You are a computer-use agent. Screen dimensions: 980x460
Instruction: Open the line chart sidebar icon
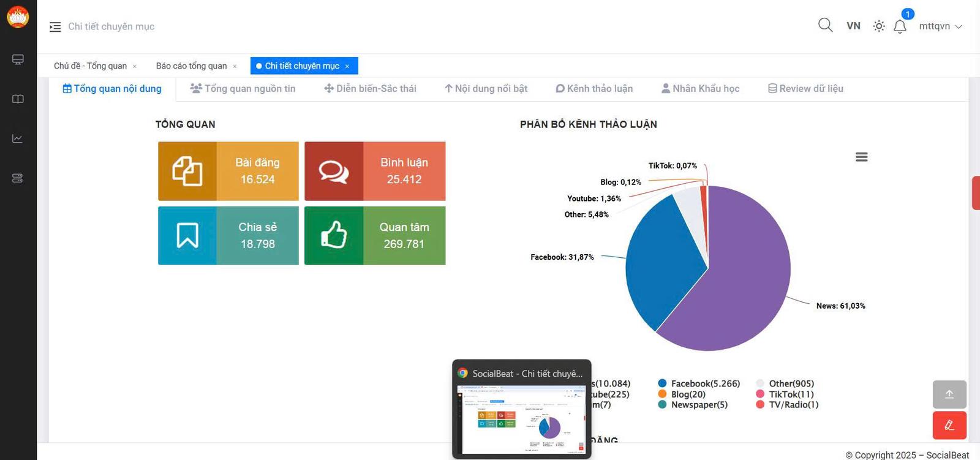pos(18,138)
